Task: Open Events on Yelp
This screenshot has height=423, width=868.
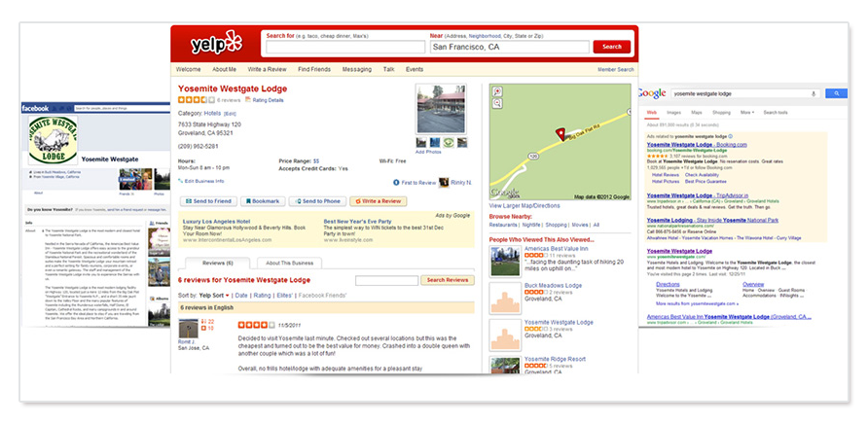Action: (x=415, y=70)
